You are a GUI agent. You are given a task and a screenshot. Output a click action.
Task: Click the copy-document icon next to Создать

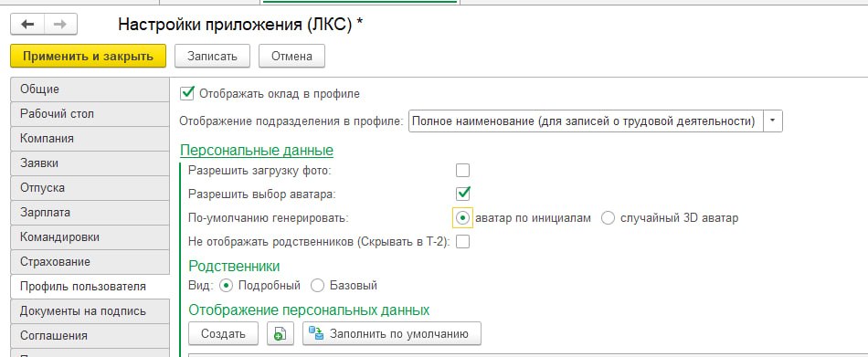(x=281, y=334)
